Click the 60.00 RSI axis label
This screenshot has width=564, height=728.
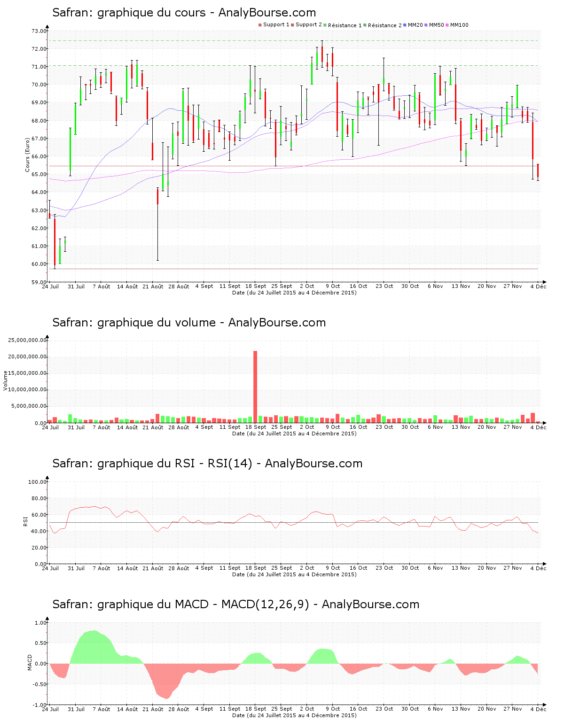coord(39,515)
